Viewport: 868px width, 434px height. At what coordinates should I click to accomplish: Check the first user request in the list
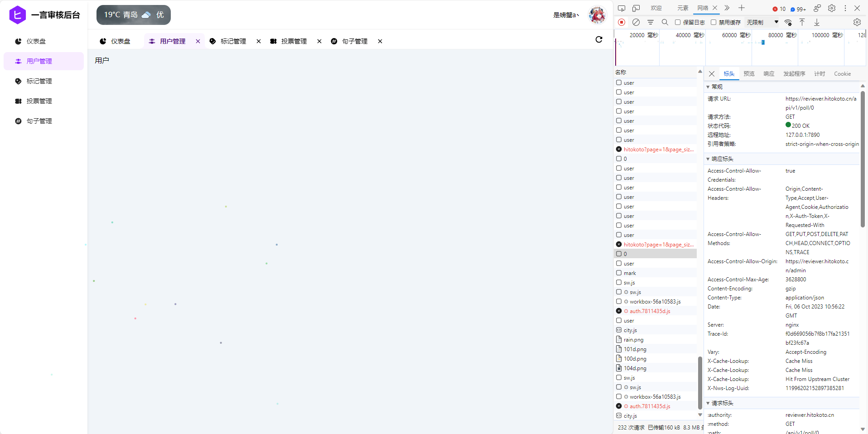619,82
